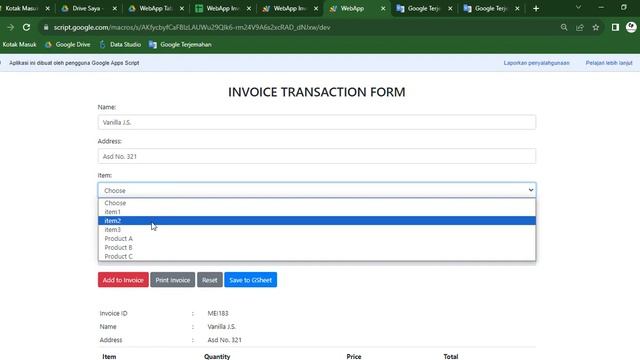Open the Google Drive bookmark
640x360 pixels.
click(x=68, y=44)
